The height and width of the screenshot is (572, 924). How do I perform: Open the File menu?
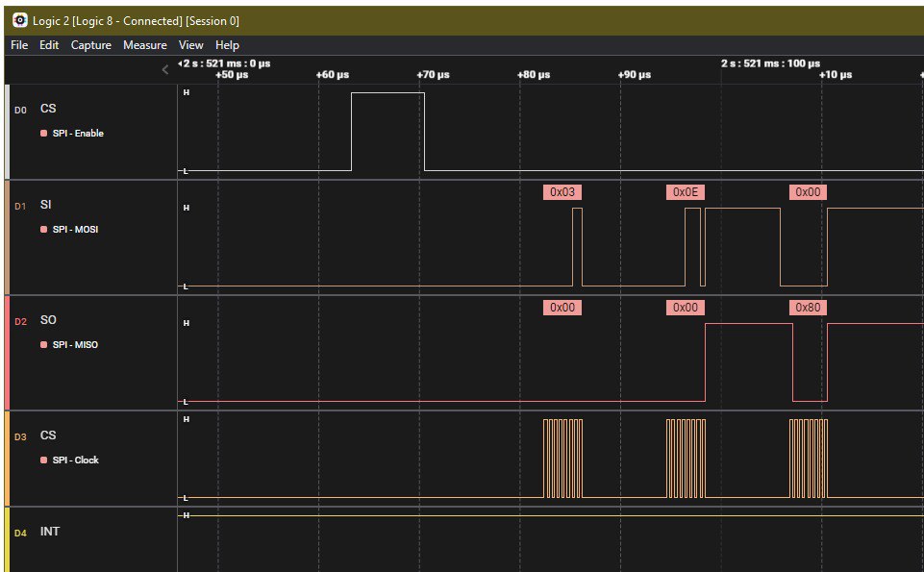pos(19,45)
